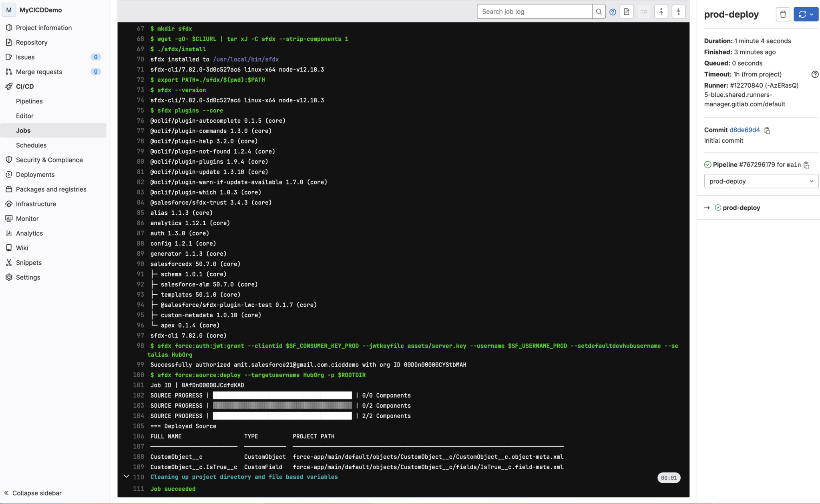
Task: Select Pipelines in the CI/CD sidebar
Action: (29, 101)
